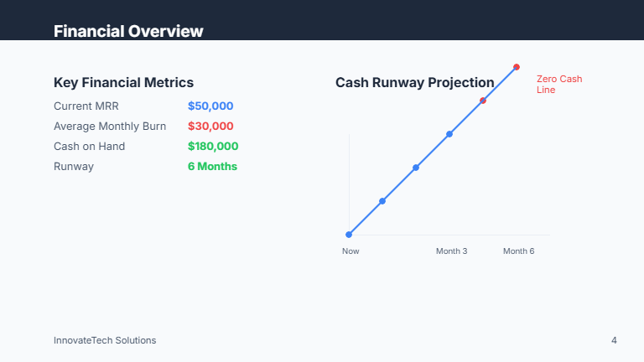Select the Now axis label

[x=351, y=251]
